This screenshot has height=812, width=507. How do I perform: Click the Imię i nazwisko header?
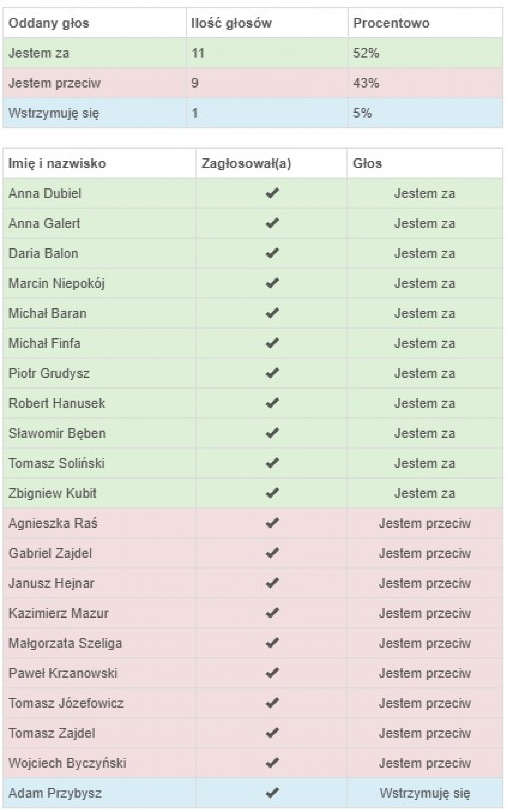pos(57,163)
